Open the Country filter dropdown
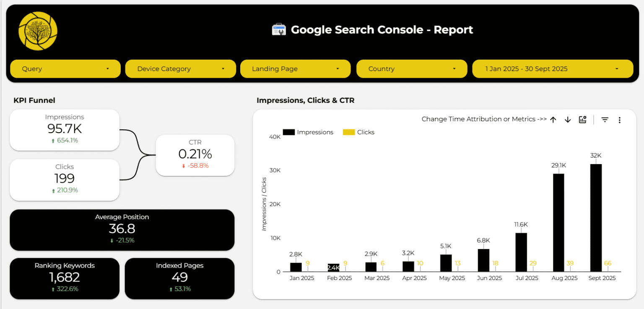Image resolution: width=644 pixels, height=309 pixels. [411, 69]
